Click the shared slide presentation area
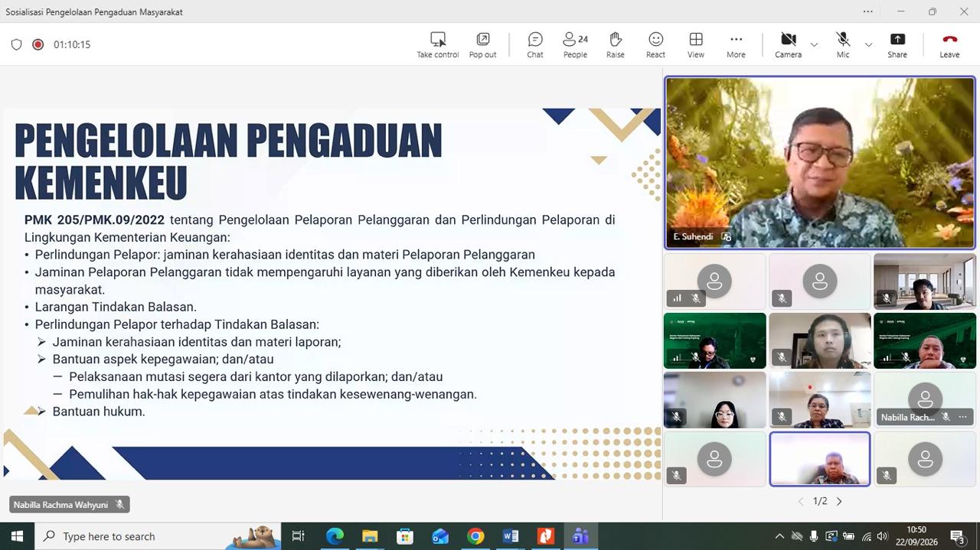This screenshot has width=980, height=550. [332, 293]
